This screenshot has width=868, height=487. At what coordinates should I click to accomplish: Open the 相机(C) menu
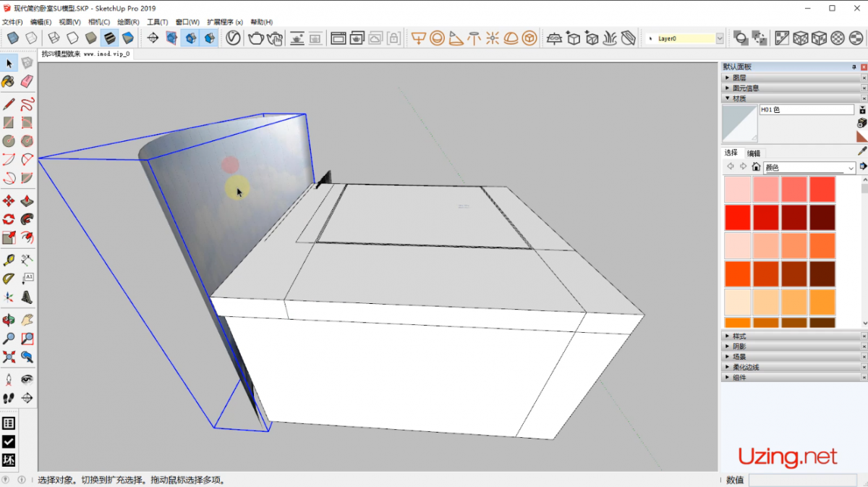[99, 22]
